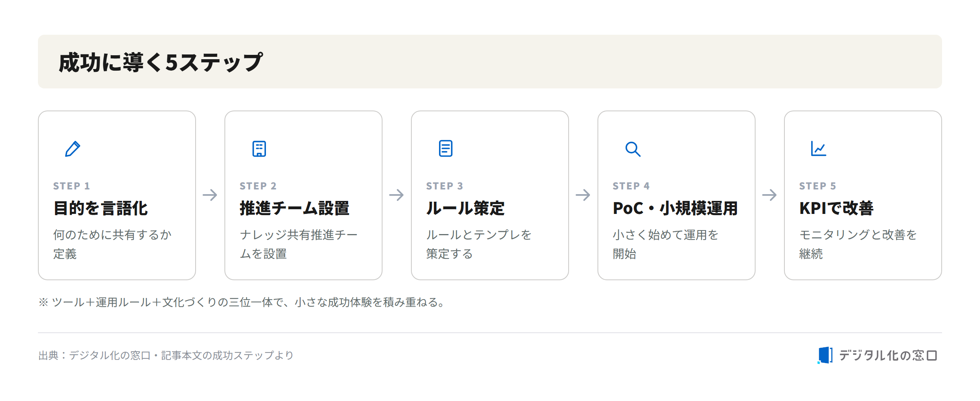The image size is (980, 401).
Task: Click the magnifying glass icon in Step 4
Action: pyautogui.click(x=633, y=149)
